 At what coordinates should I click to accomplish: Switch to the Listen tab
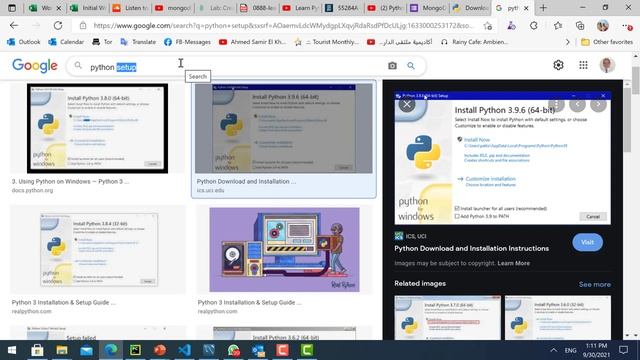click(131, 8)
